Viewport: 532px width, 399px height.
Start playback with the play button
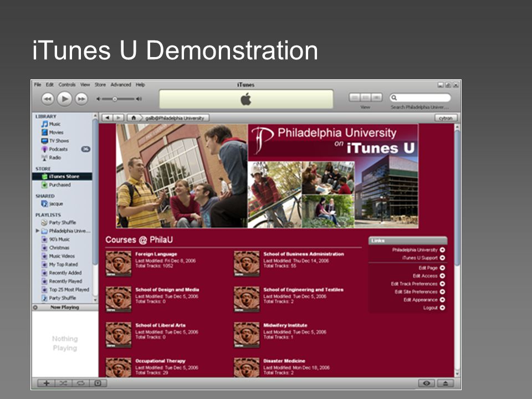(x=64, y=99)
